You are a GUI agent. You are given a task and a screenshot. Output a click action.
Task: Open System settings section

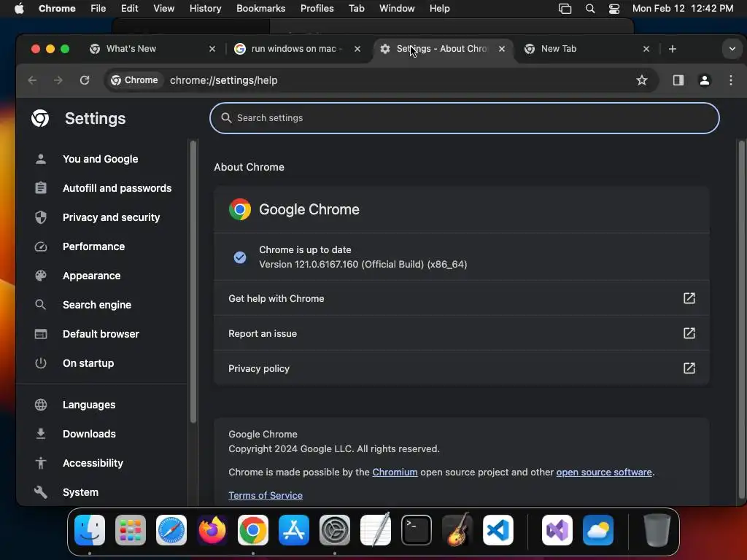point(80,492)
